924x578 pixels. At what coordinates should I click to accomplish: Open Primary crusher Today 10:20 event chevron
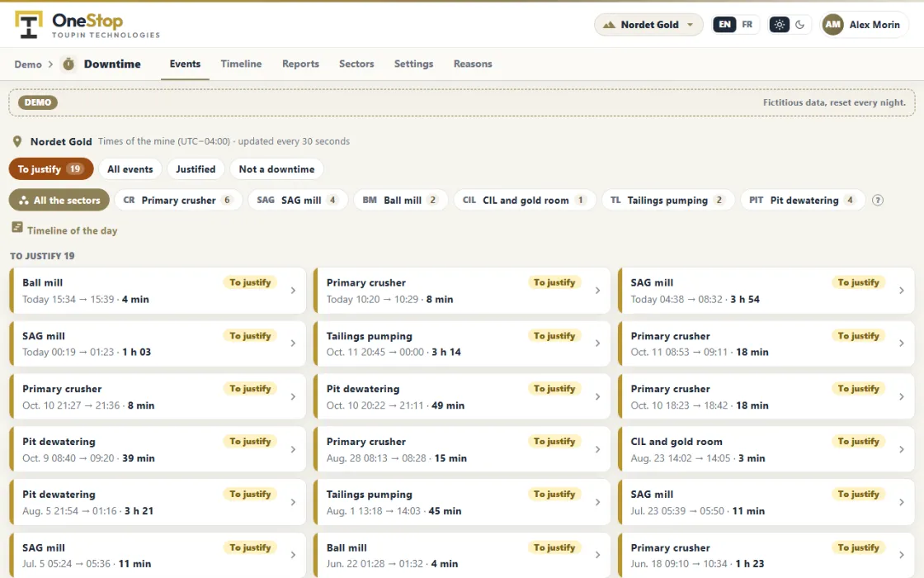(x=597, y=290)
